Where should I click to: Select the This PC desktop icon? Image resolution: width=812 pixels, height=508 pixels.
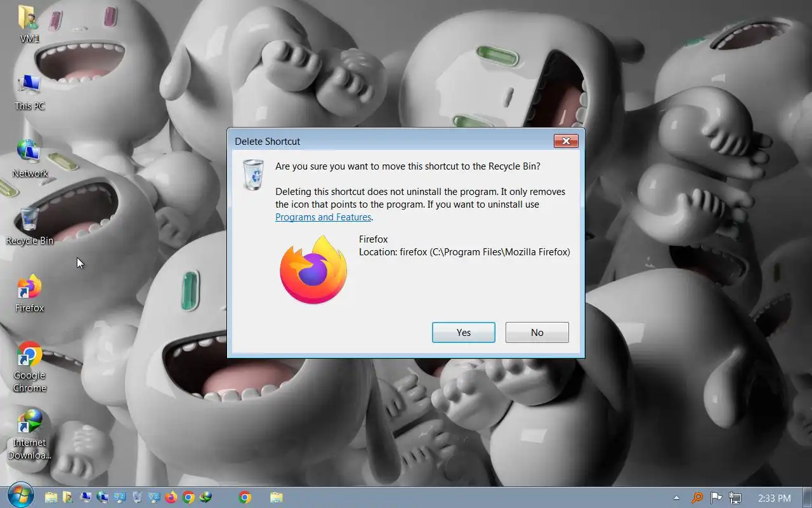[x=29, y=92]
